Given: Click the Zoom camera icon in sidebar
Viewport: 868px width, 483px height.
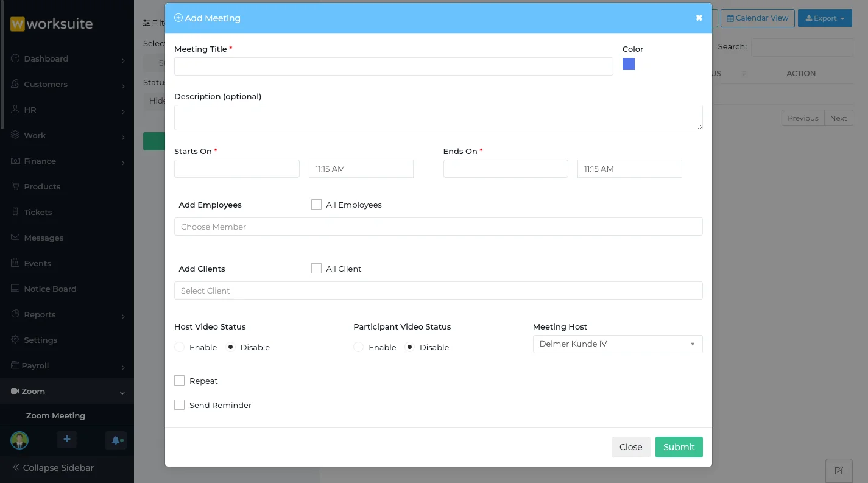Looking at the screenshot, I should 15,392.
